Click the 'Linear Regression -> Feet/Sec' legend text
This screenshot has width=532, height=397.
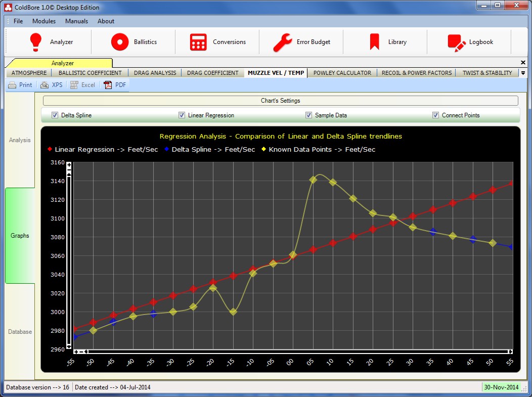point(106,149)
